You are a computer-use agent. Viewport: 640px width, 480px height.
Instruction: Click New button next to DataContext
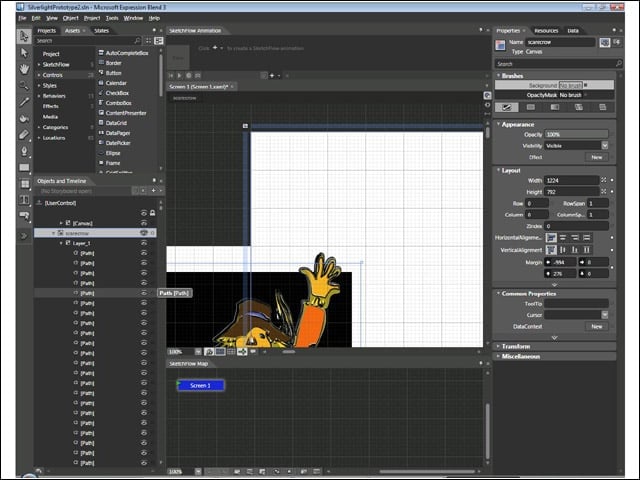[x=597, y=327]
